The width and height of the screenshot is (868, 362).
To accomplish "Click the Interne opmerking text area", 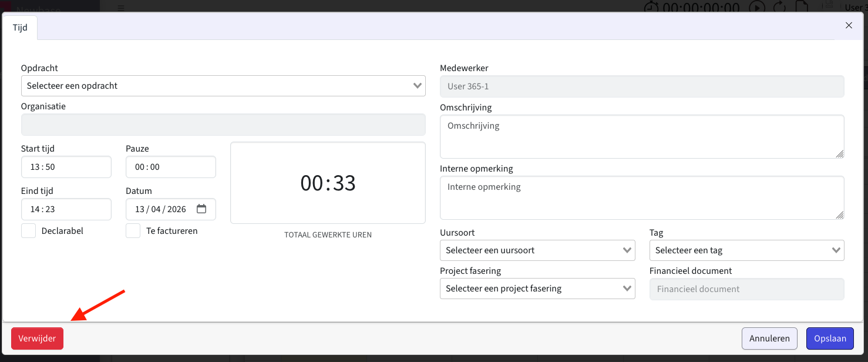I will pos(641,197).
